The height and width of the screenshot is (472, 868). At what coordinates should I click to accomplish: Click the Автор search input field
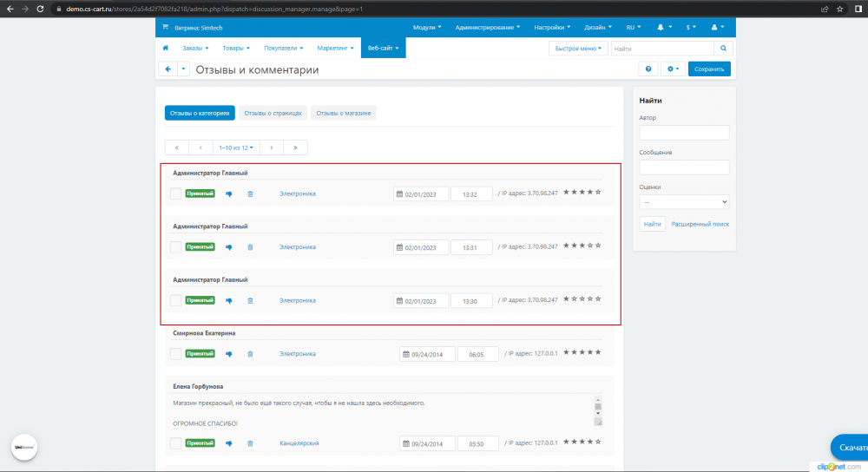point(684,133)
